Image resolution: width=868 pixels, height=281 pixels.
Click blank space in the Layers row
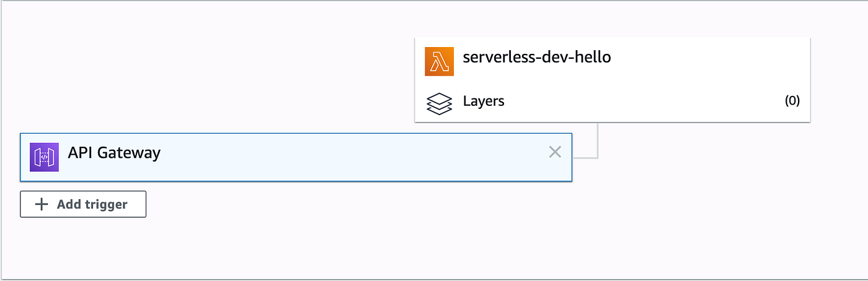[645, 102]
